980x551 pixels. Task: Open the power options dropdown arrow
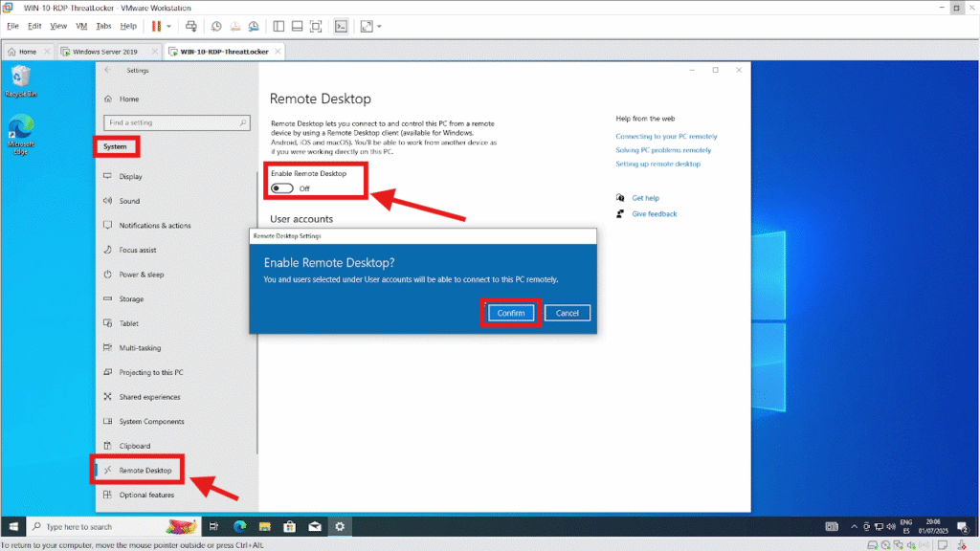point(168,26)
